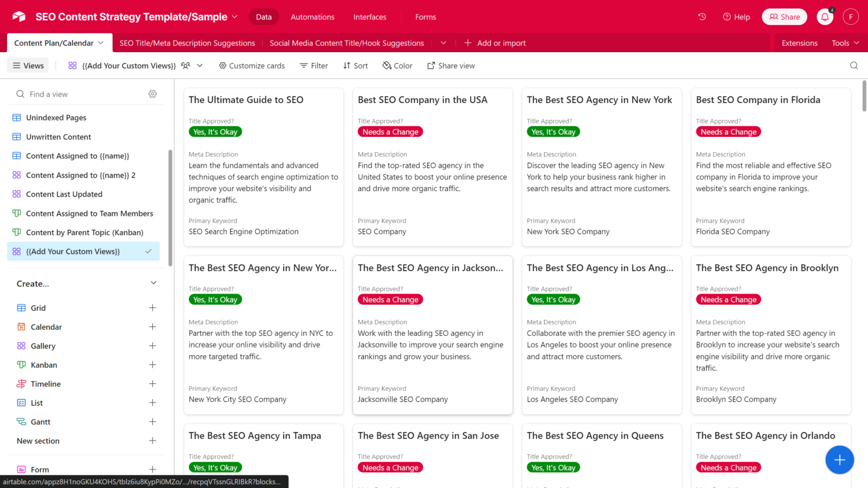Open the SEO Title/Meta Description Suggestions table
This screenshot has width=868, height=488.
187,43
